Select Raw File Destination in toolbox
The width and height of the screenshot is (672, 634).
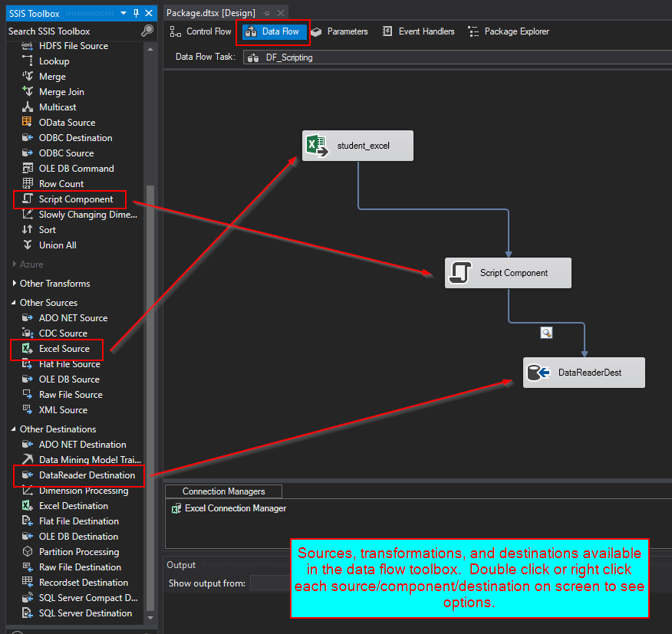(x=80, y=567)
